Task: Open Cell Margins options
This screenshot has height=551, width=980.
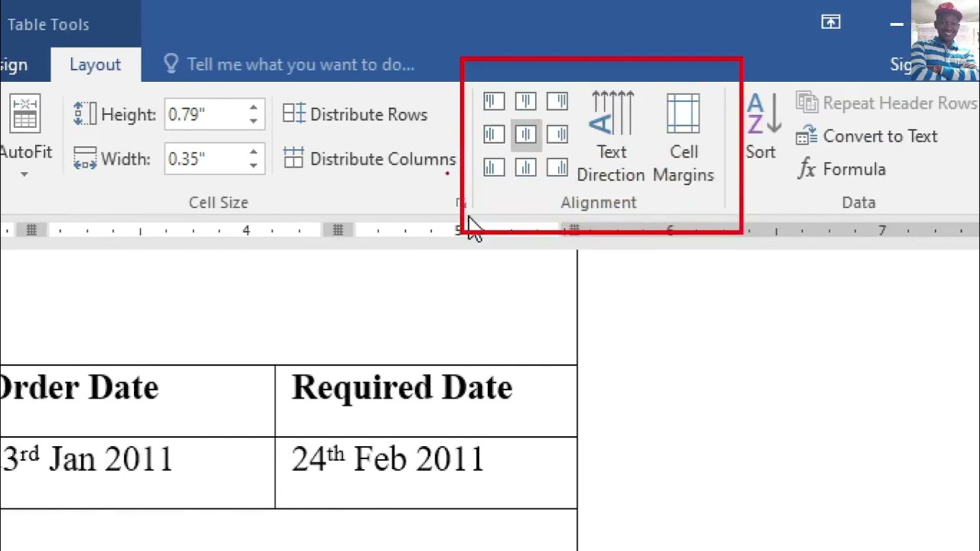Action: point(683,137)
